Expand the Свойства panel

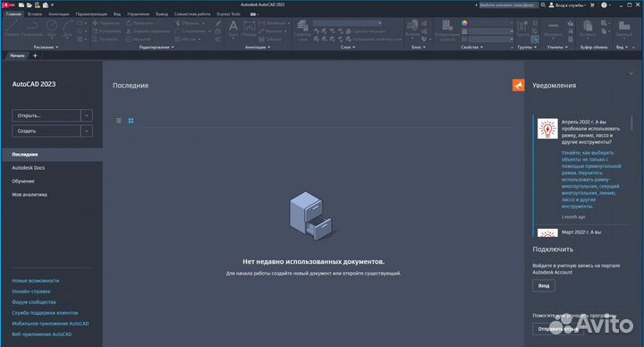click(471, 47)
